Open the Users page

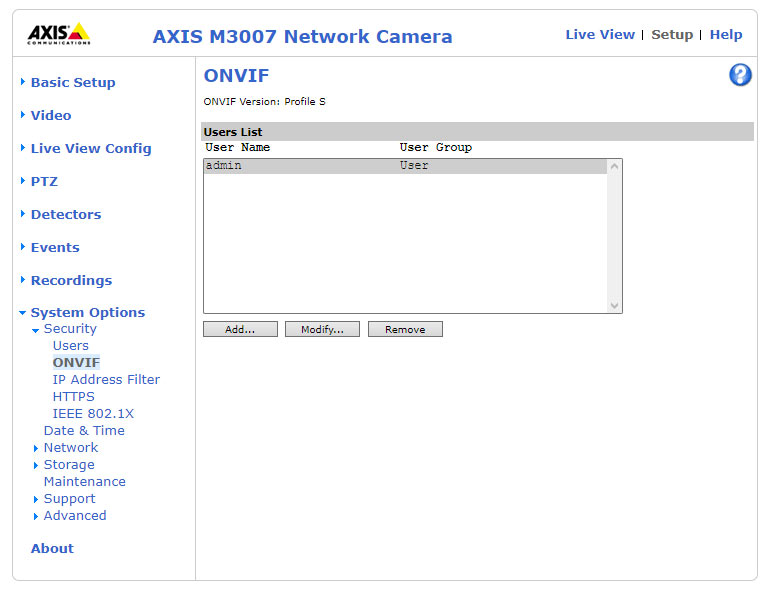(x=71, y=346)
